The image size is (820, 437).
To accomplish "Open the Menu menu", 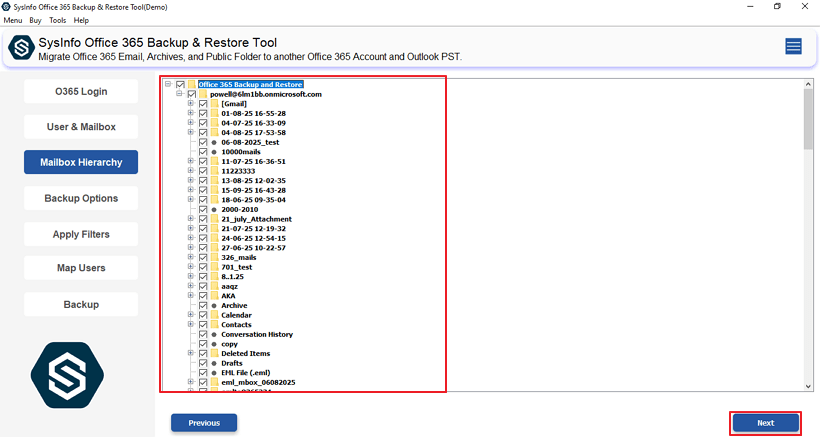I will click(13, 20).
